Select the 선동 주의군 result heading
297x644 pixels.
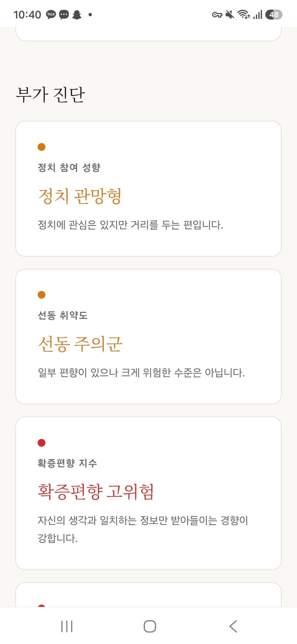coord(80,344)
